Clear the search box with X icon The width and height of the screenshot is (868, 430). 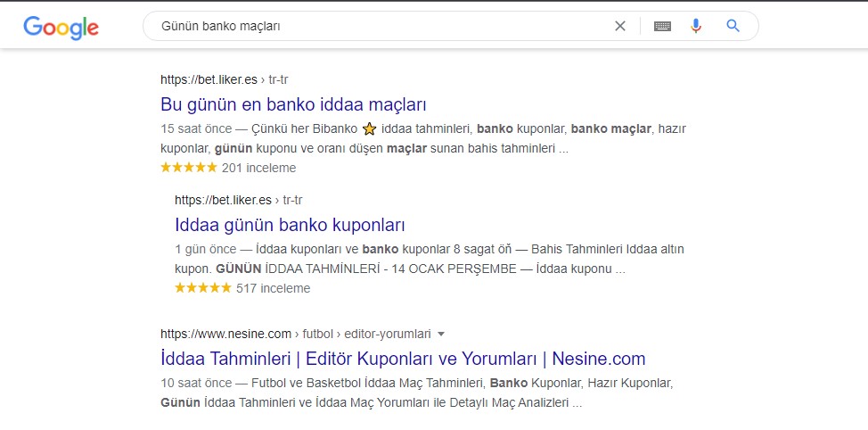(620, 26)
